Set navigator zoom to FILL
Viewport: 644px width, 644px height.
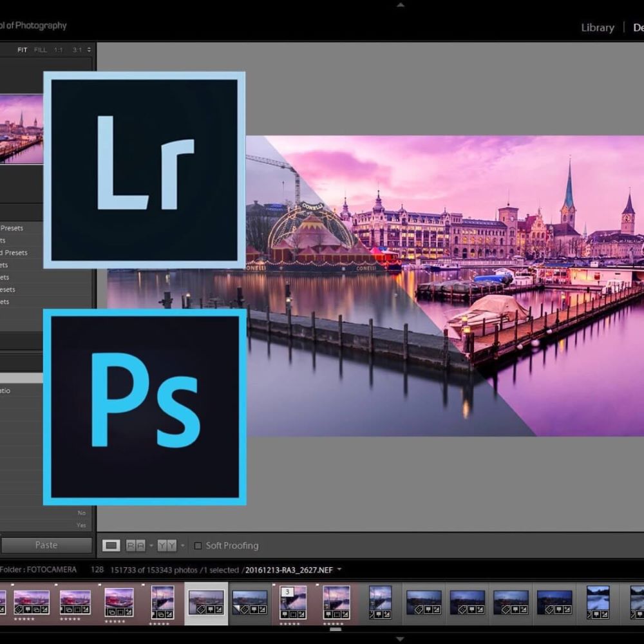point(40,50)
